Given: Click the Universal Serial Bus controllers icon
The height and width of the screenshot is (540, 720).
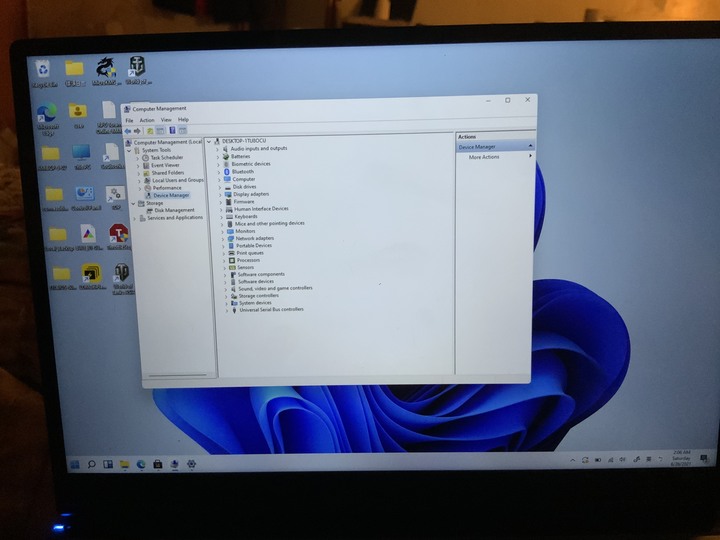Looking at the screenshot, I should click(234, 310).
